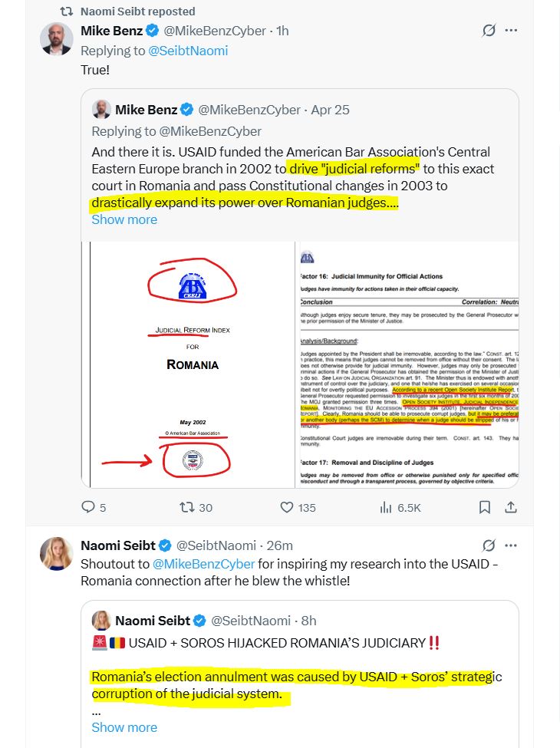Click Grok icon on Mike Benz's post
This screenshot has width=560, height=748.
488,31
